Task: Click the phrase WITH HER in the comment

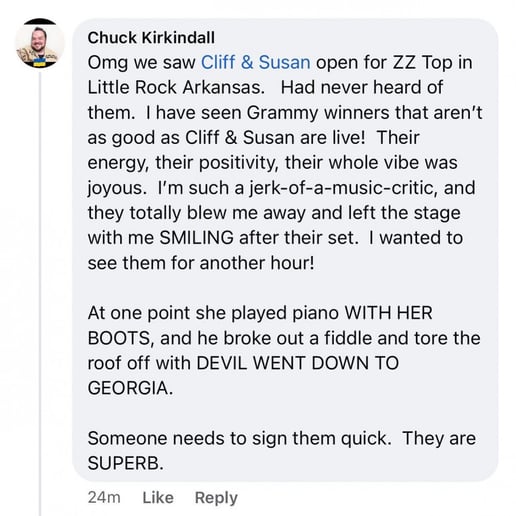Action: [x=388, y=313]
